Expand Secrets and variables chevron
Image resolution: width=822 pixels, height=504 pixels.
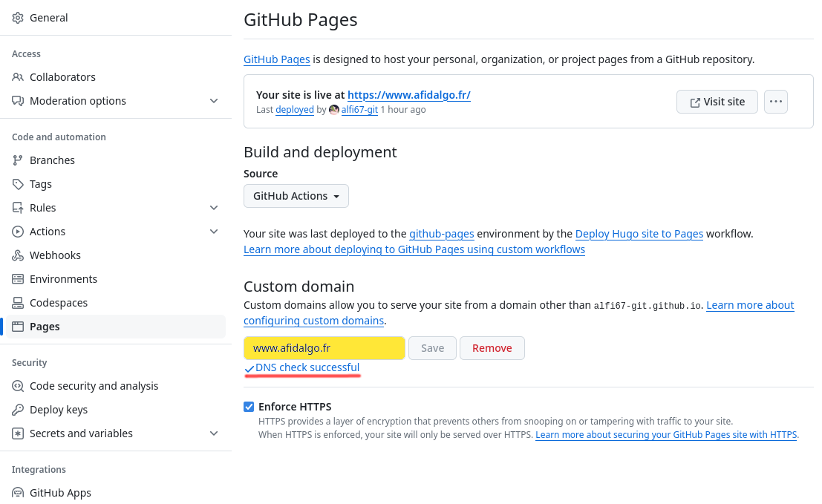(214, 433)
